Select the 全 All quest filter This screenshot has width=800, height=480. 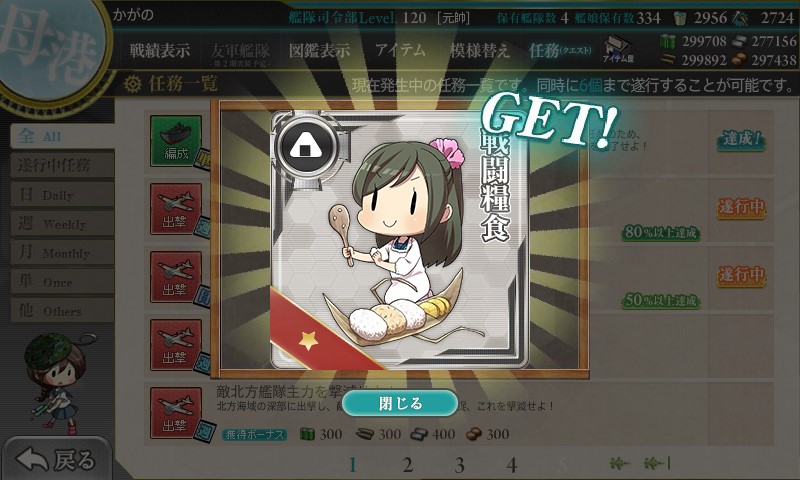[62, 136]
